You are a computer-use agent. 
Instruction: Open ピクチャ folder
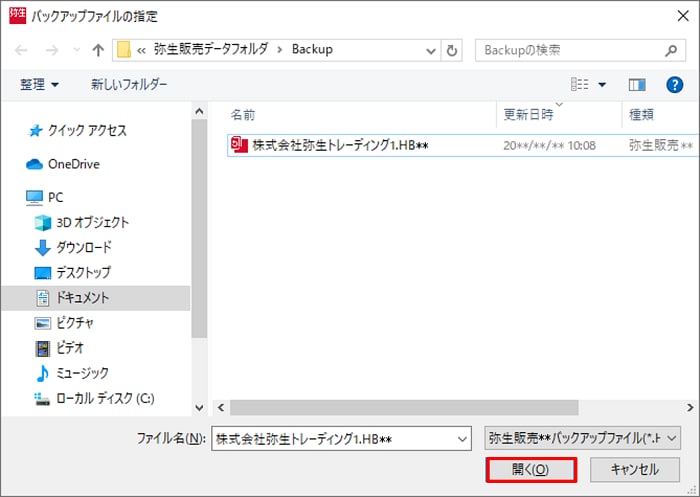click(x=75, y=322)
